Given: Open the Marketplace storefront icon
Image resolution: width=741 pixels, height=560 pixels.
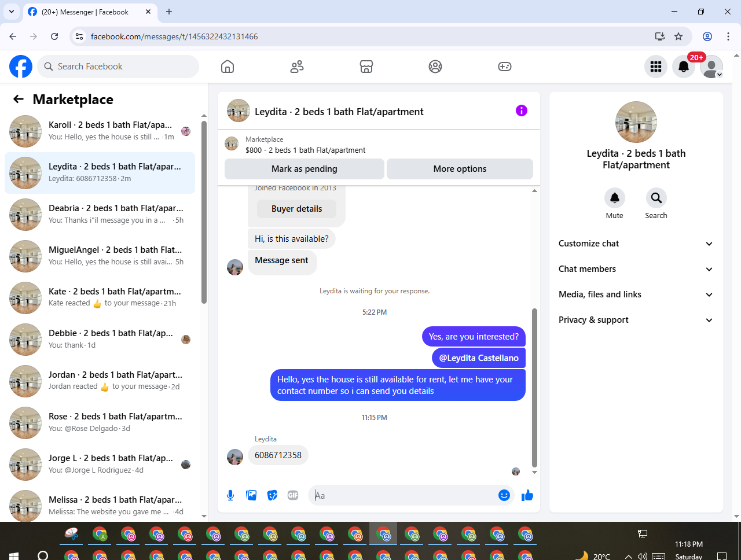Looking at the screenshot, I should 366,67.
